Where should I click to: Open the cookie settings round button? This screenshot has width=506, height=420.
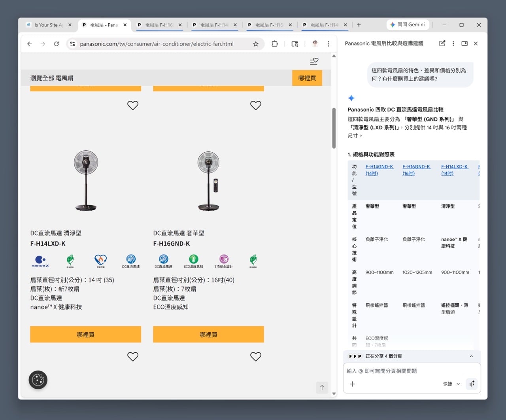38,380
